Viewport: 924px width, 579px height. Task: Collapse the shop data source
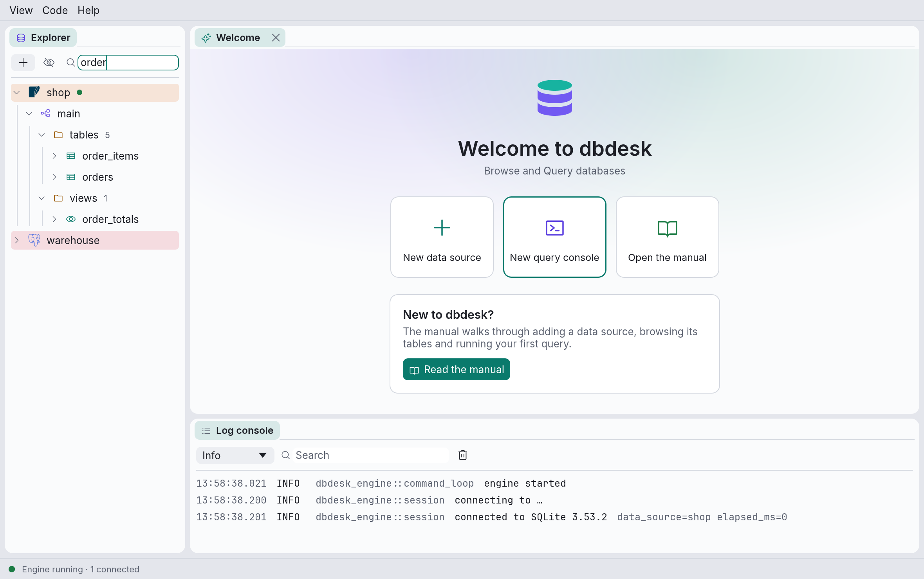click(16, 93)
